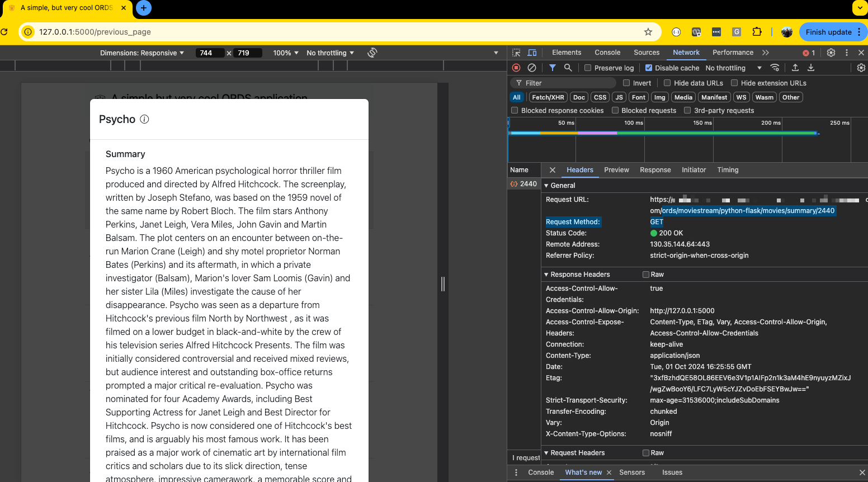This screenshot has width=868, height=482.
Task: Filter by Fetch/XHR requests
Action: click(548, 97)
